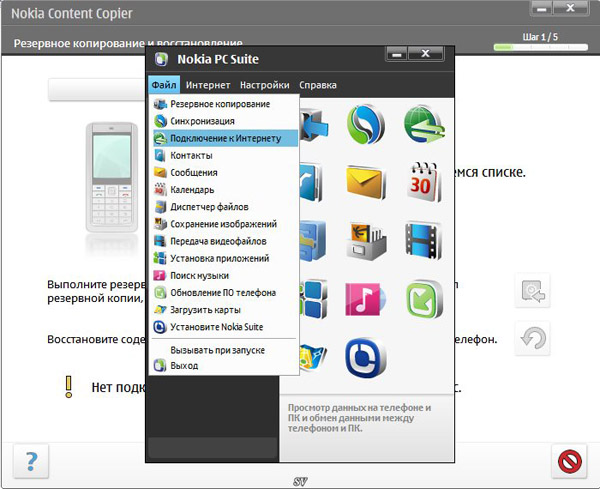Image resolution: width=600 pixels, height=489 pixels.
Task: Toggle 'Вызывать при запуске' menu option
Action: 208,349
